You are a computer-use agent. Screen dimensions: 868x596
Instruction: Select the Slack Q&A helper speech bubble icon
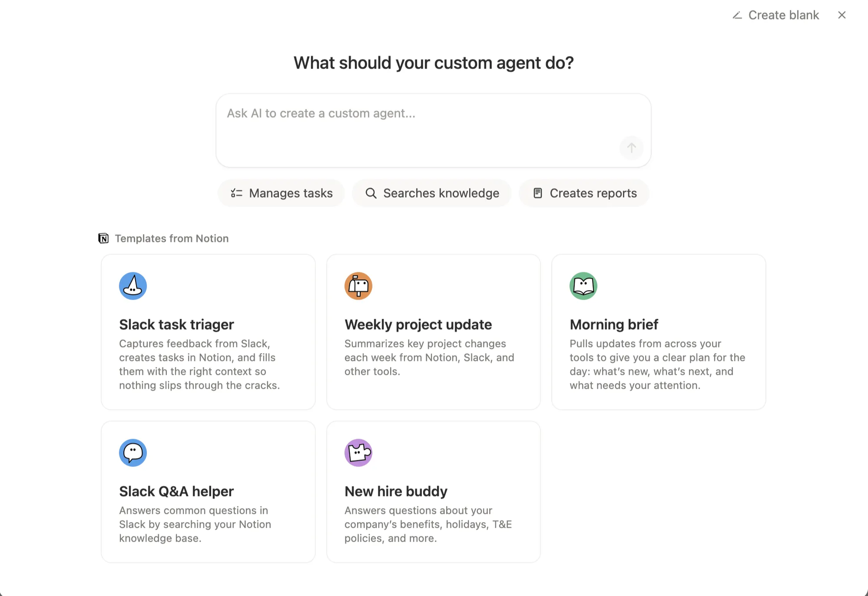(132, 453)
